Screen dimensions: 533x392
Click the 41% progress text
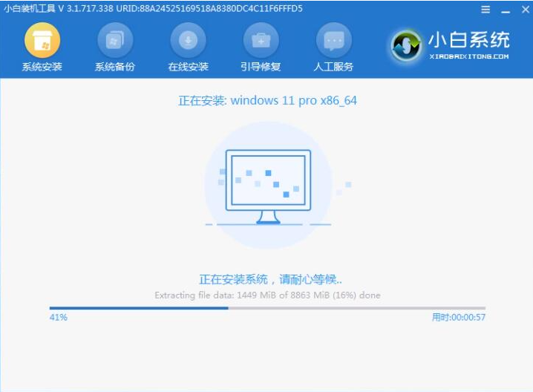[x=59, y=317]
